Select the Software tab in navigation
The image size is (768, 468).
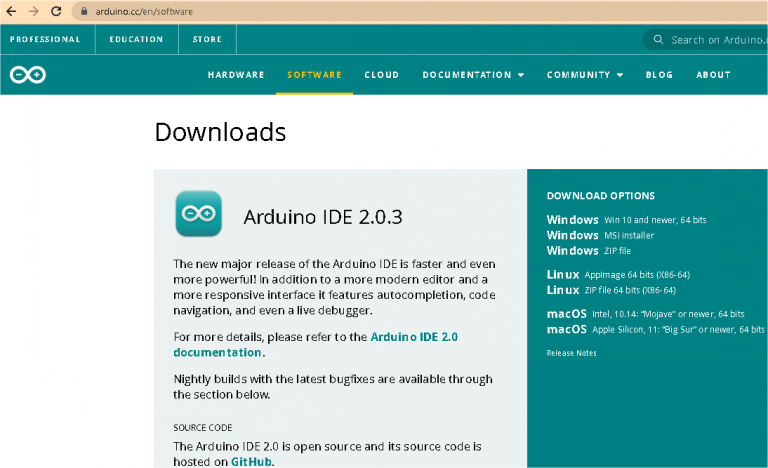(x=314, y=75)
